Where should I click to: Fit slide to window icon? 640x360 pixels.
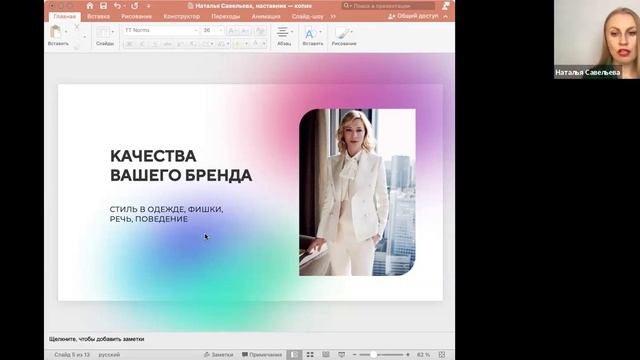pyautogui.click(x=442, y=355)
